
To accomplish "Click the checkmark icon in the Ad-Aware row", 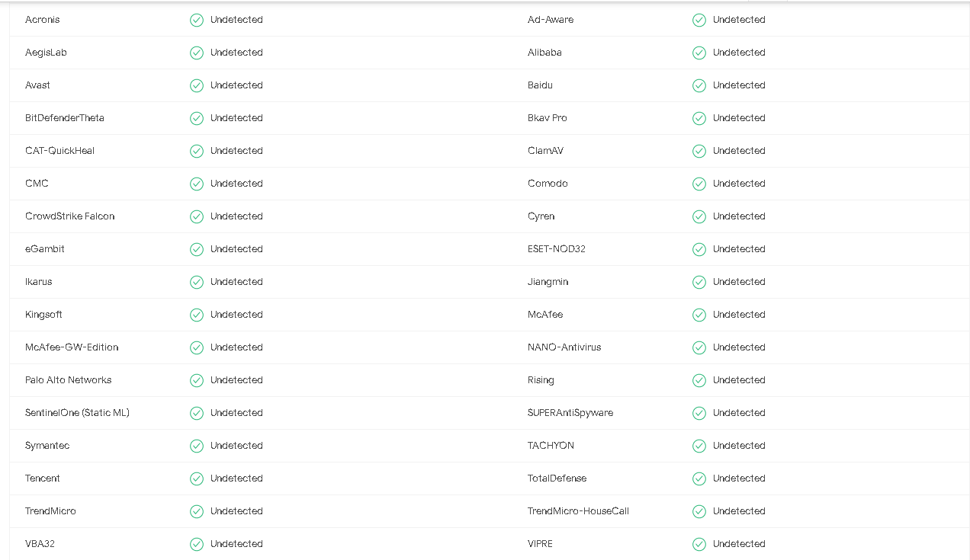I will [x=699, y=20].
